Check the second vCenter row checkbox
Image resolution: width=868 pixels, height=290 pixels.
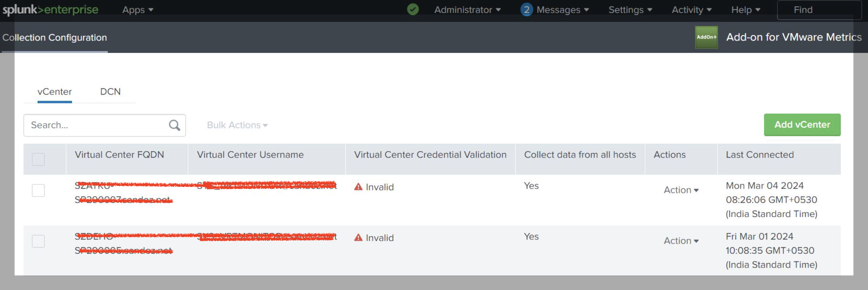38,241
